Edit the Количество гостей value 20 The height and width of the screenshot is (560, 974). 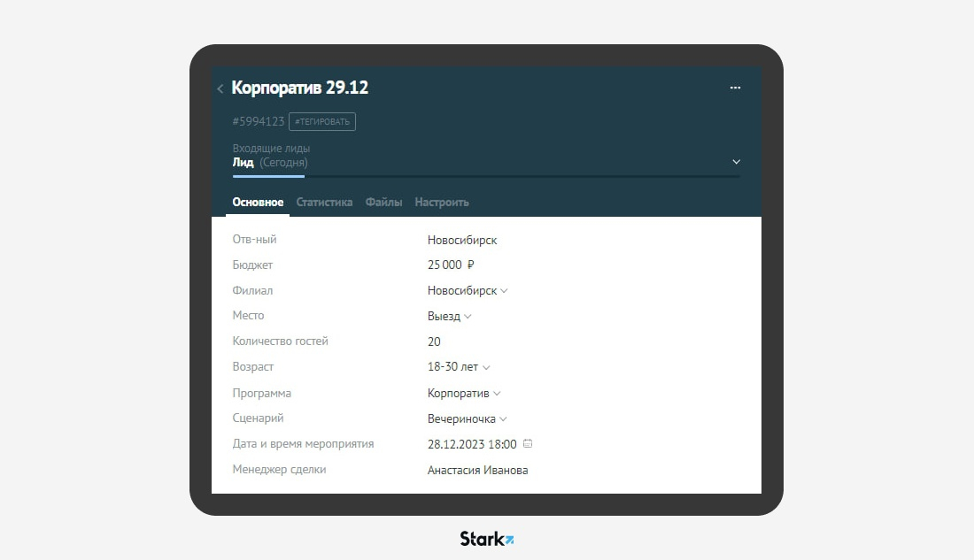click(434, 341)
